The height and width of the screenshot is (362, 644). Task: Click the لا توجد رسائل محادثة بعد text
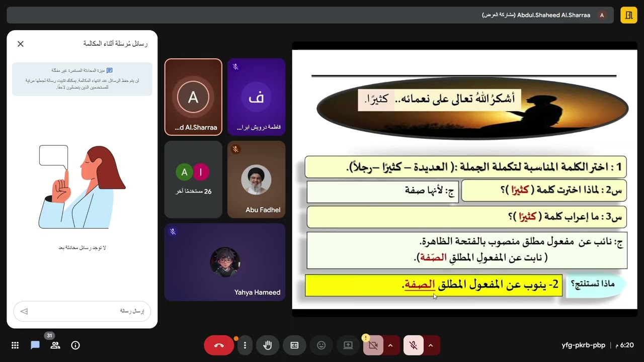tap(82, 248)
